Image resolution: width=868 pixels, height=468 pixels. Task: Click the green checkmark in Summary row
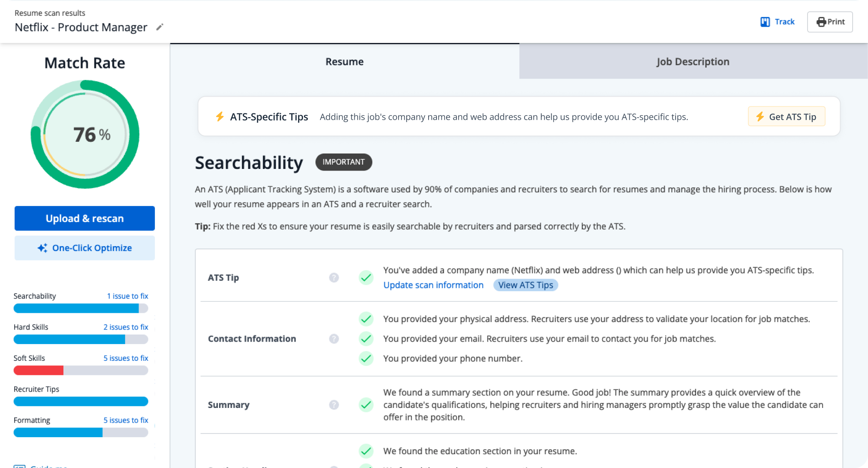pos(366,405)
